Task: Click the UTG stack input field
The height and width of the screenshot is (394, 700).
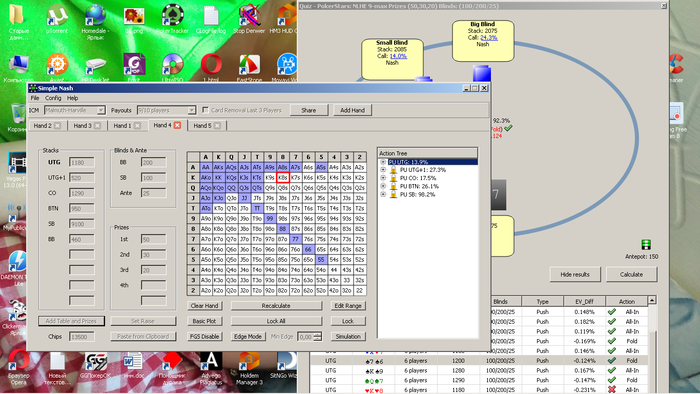Action: pyautogui.click(x=81, y=162)
